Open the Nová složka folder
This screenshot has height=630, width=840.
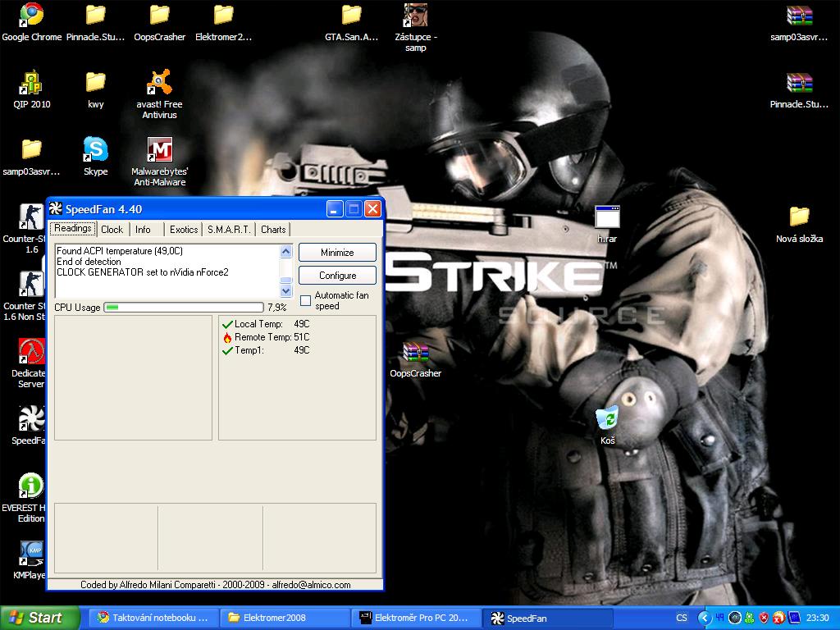pyautogui.click(x=799, y=217)
